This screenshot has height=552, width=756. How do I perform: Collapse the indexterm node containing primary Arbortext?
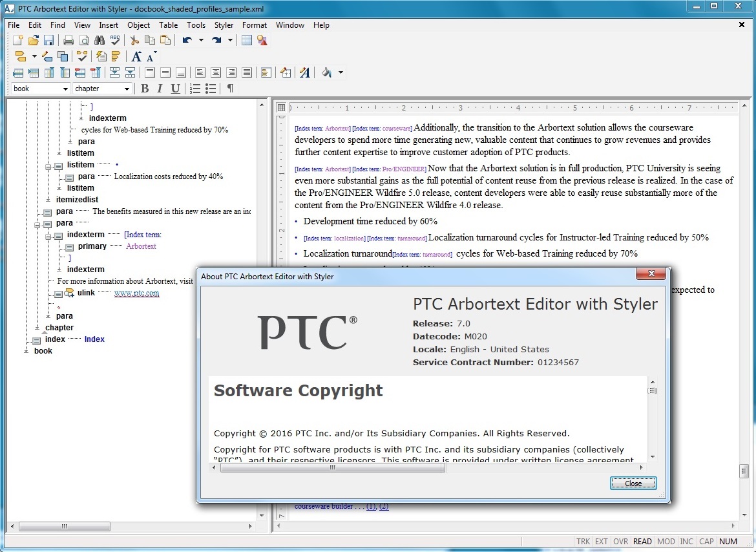(48, 236)
